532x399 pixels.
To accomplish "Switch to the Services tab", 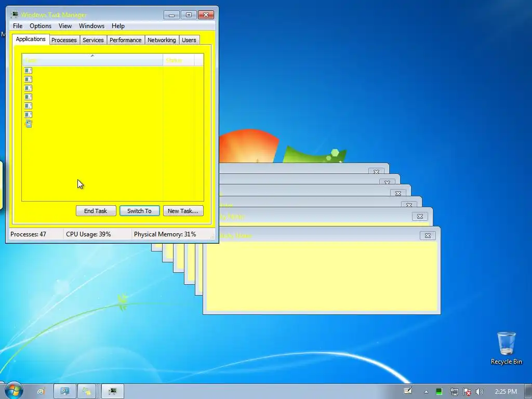I will (93, 40).
